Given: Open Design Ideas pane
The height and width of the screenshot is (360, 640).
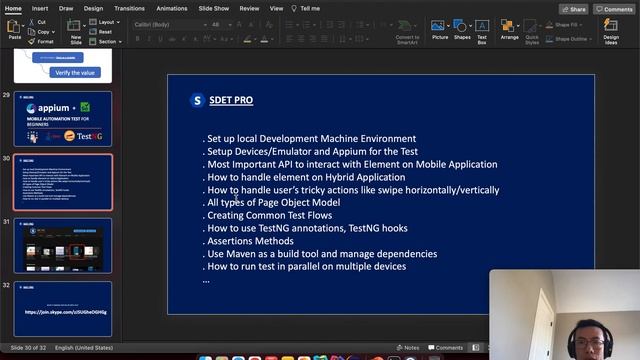Looking at the screenshot, I should (x=611, y=25).
